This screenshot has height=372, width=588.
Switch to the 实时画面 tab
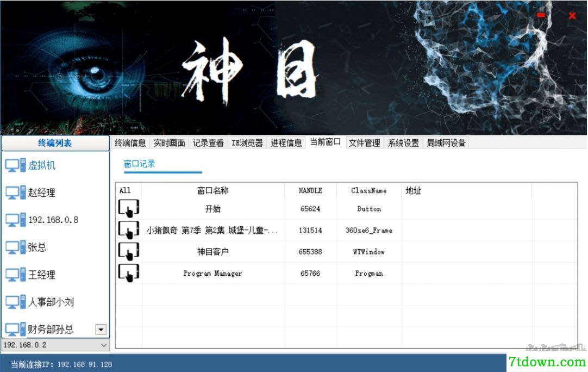[x=169, y=142]
